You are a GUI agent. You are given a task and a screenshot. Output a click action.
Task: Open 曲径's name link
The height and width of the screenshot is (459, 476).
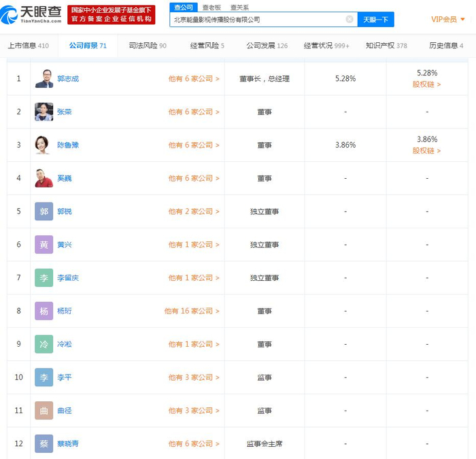65,411
